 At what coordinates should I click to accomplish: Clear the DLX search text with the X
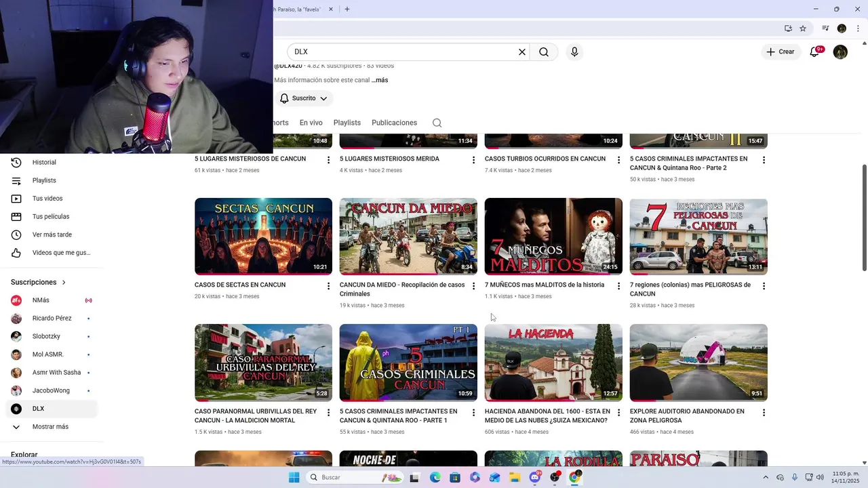coord(522,52)
